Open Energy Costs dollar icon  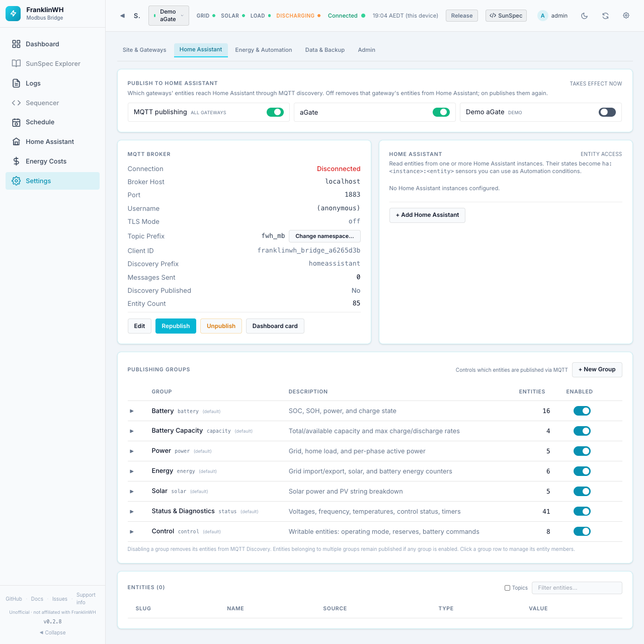tap(16, 162)
